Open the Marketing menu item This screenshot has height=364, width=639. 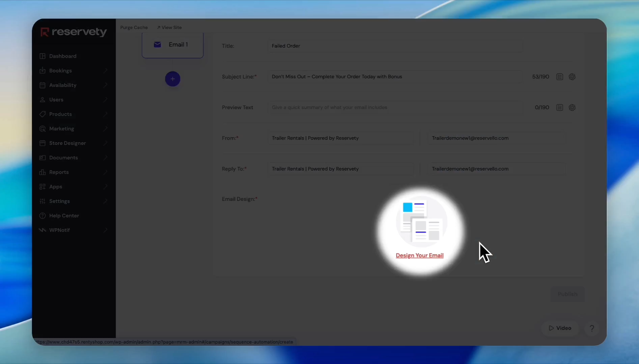(61, 128)
